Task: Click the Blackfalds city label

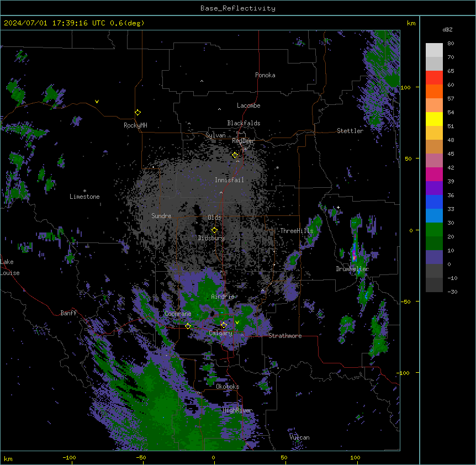Action: coord(244,123)
